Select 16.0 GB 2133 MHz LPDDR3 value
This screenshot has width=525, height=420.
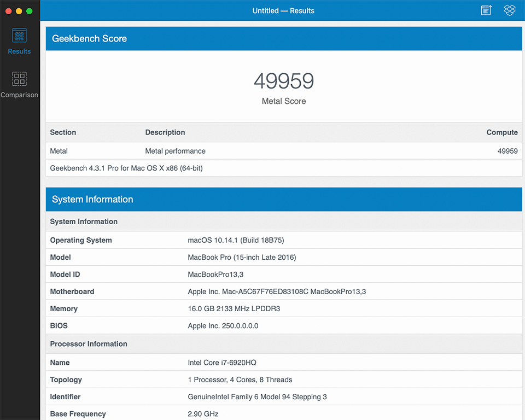click(x=234, y=308)
